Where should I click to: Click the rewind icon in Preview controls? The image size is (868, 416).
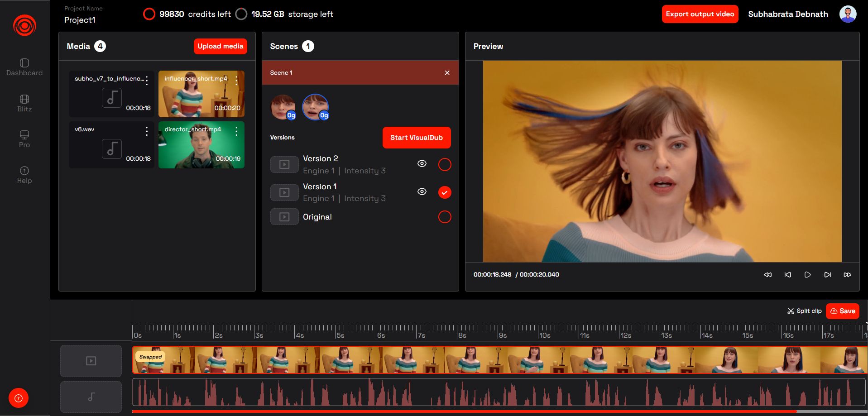767,275
